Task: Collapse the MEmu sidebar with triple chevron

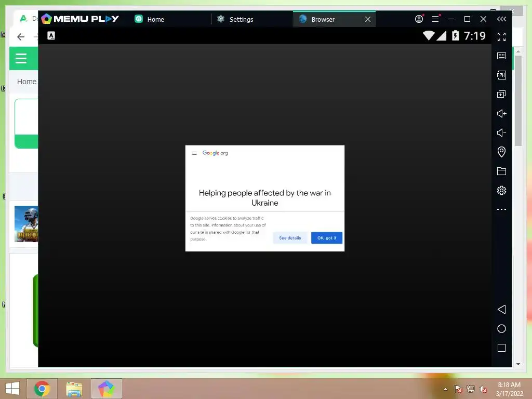Action: coord(501,19)
